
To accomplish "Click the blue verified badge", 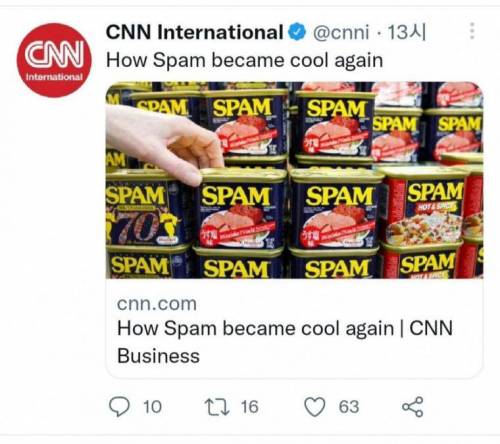I will pyautogui.click(x=297, y=32).
